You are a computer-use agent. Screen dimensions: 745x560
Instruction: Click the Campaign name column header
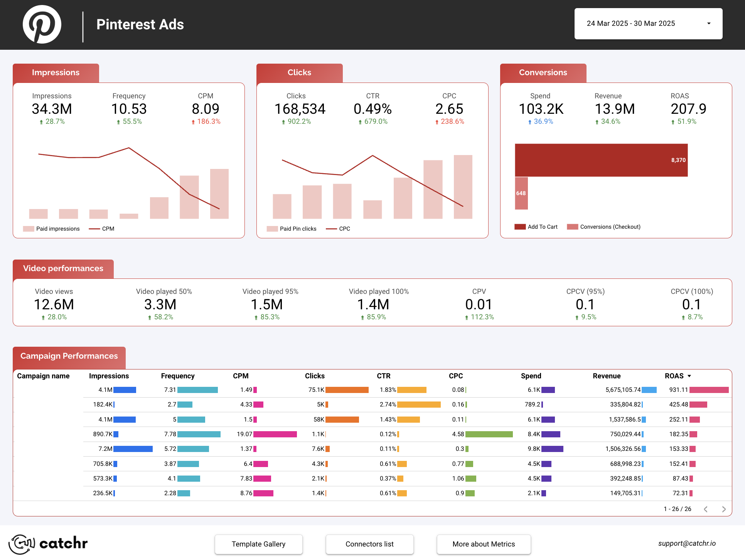[43, 376]
